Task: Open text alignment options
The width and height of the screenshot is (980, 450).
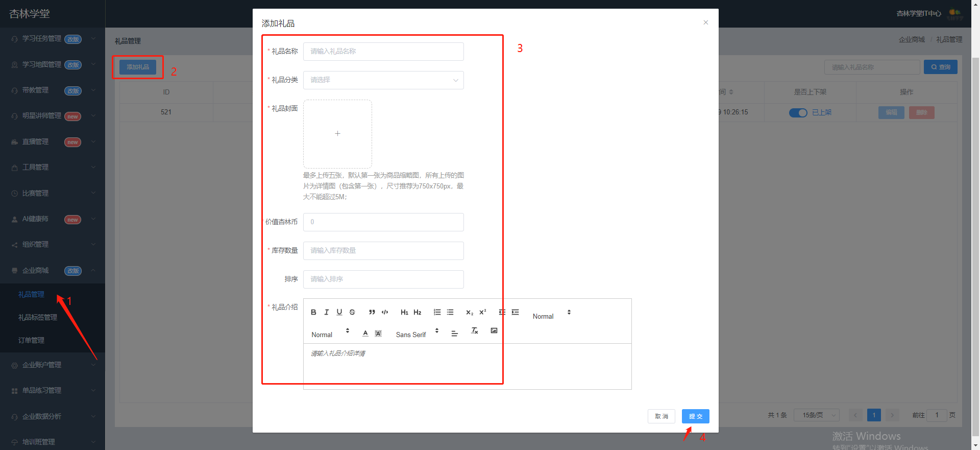Action: click(x=455, y=334)
